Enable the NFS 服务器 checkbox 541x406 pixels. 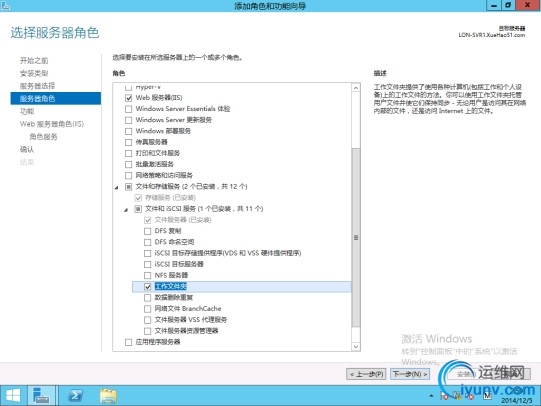[x=147, y=275]
